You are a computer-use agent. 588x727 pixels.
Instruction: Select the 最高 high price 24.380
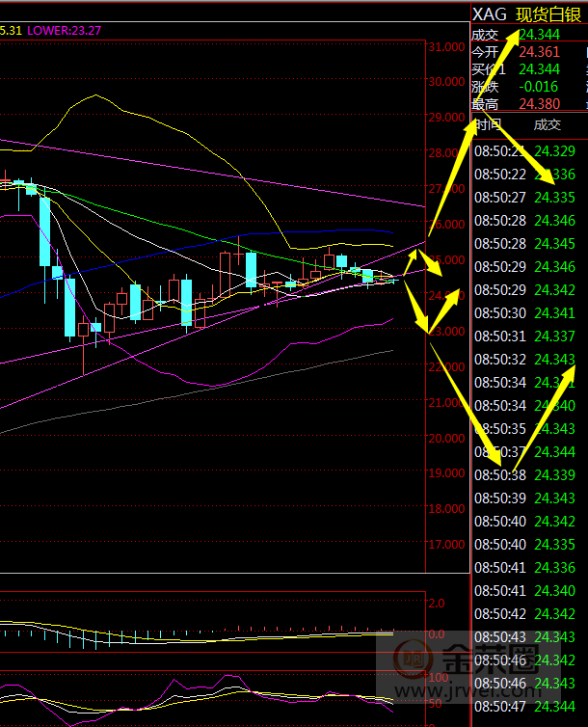[539, 104]
